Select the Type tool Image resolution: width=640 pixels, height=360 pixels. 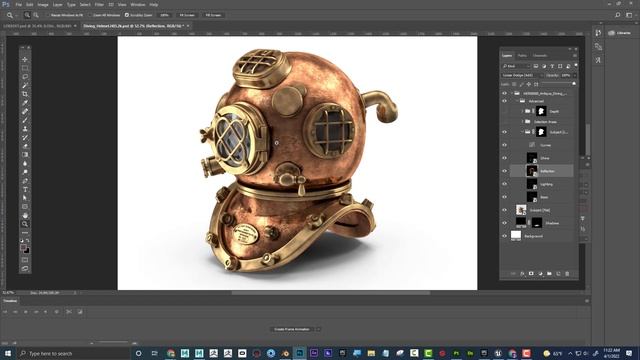coord(25,189)
